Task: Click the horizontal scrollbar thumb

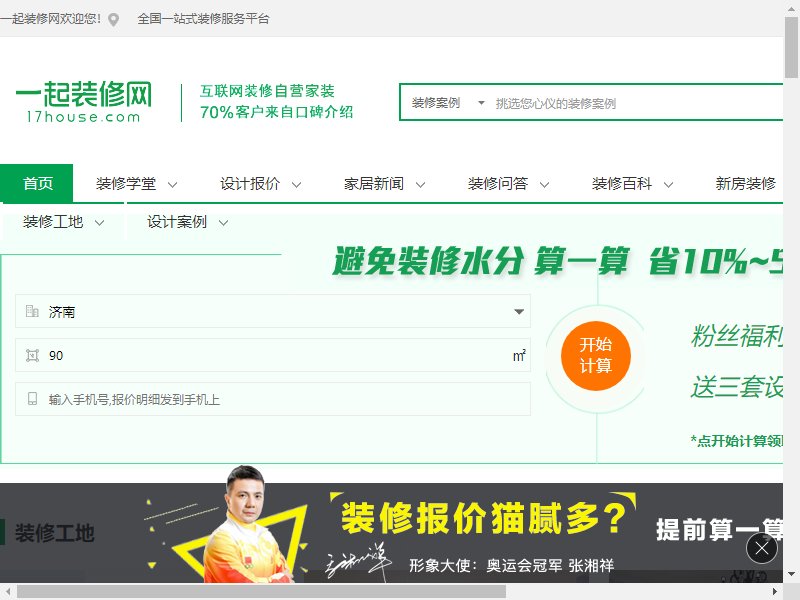Action: (261, 592)
